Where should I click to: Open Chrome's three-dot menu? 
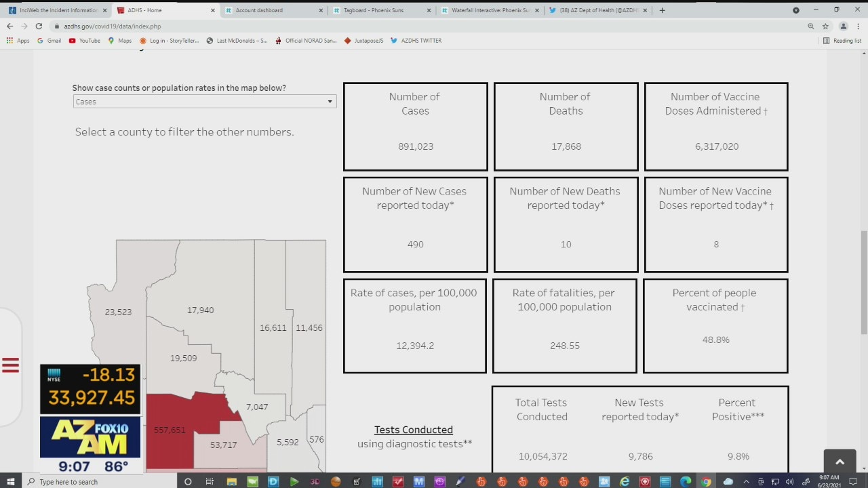(858, 26)
